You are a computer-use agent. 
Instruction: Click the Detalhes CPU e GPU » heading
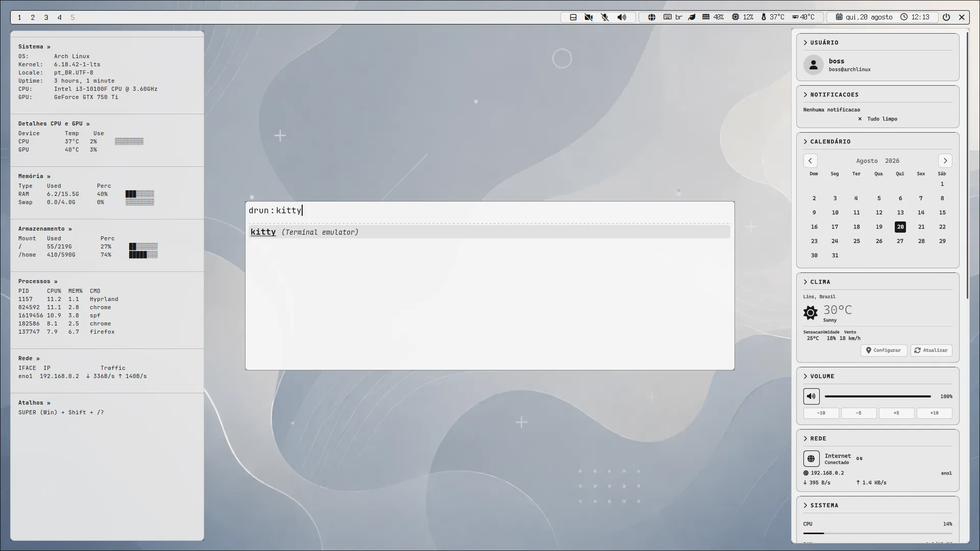54,124
